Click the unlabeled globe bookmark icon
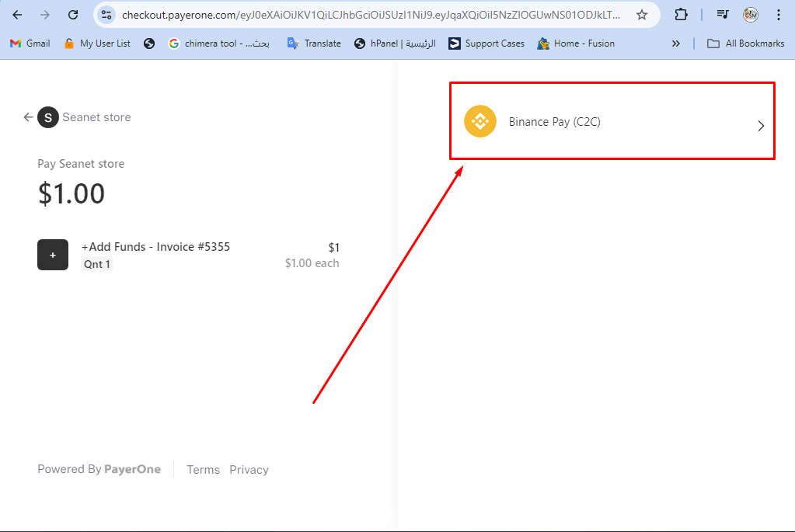 149,43
